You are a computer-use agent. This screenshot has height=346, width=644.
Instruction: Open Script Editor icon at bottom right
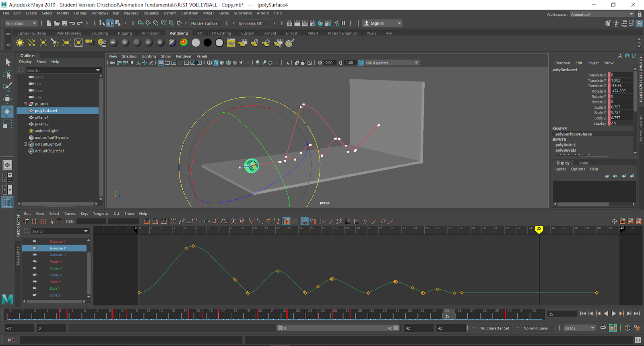point(638,340)
